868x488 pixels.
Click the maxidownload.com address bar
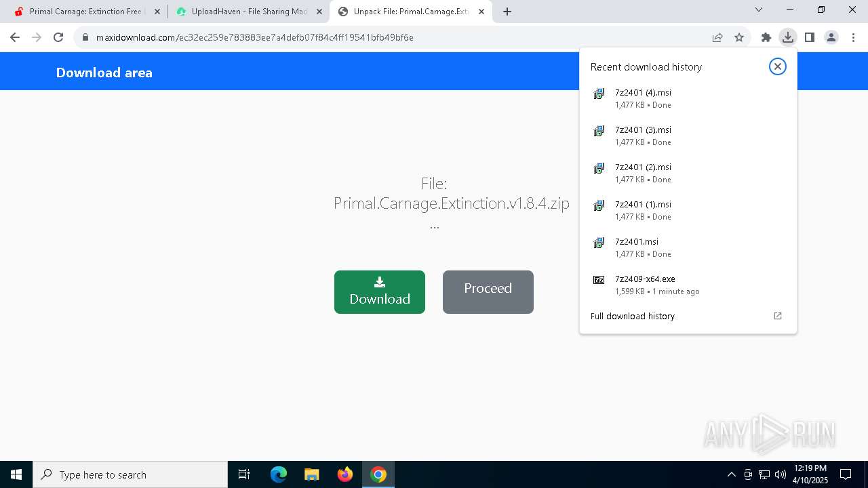coord(393,38)
